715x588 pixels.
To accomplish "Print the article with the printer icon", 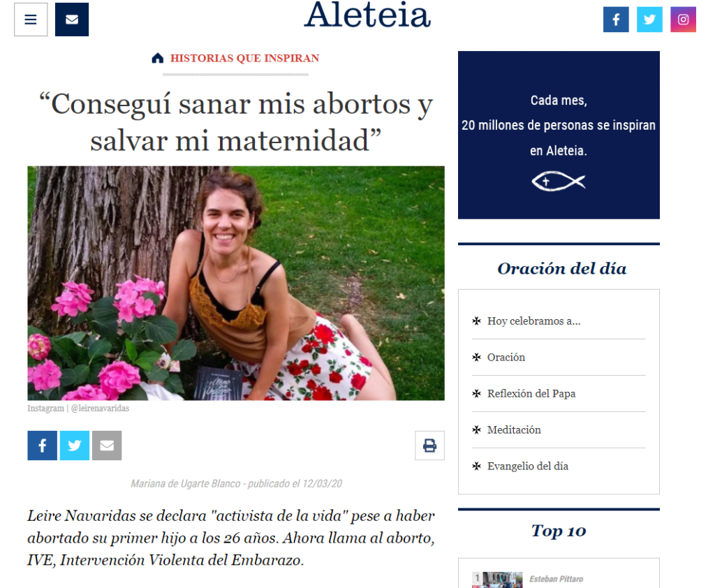I will click(x=429, y=446).
